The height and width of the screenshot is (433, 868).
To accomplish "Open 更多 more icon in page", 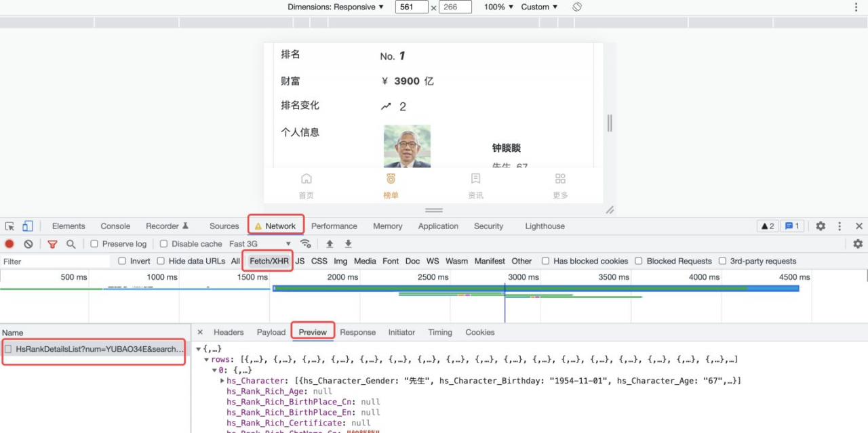I will (x=560, y=179).
